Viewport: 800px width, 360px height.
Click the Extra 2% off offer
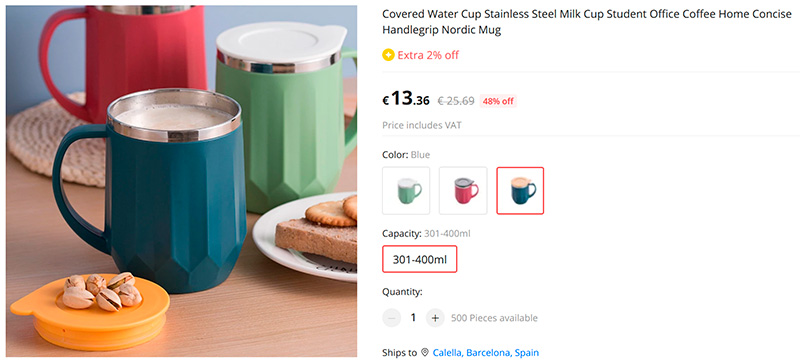click(428, 55)
